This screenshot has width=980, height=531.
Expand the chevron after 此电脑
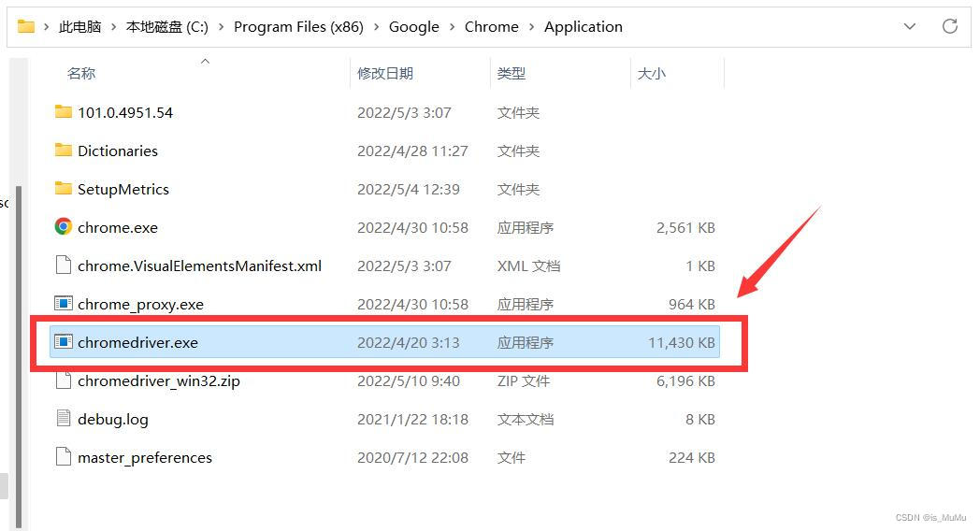[113, 27]
